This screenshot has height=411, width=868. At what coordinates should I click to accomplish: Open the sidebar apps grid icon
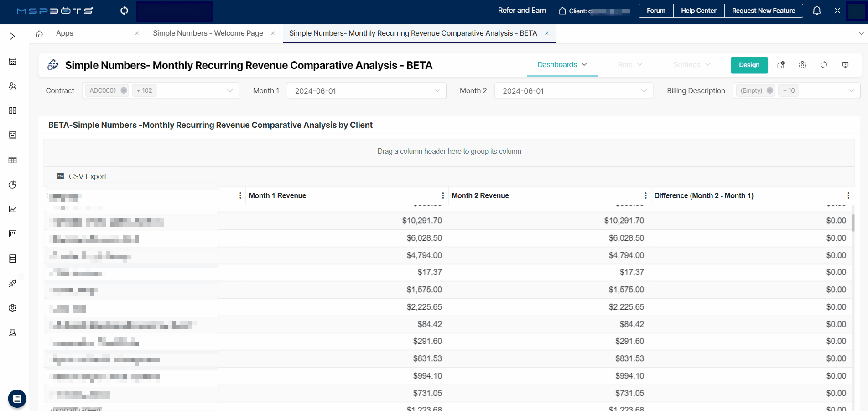[x=13, y=111]
